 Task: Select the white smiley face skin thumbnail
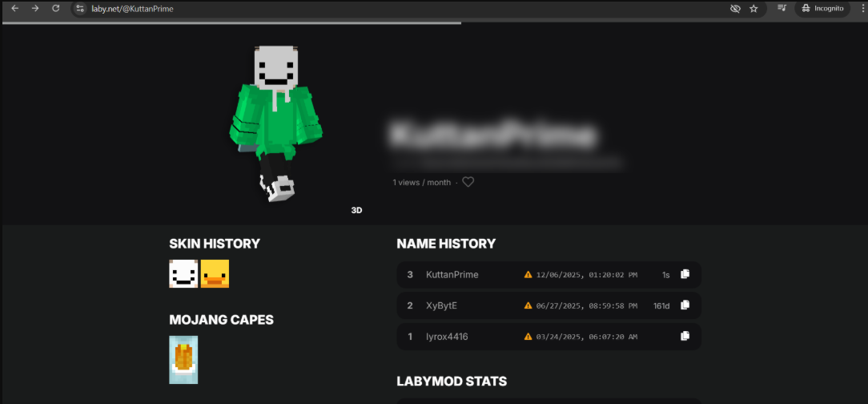tap(183, 274)
